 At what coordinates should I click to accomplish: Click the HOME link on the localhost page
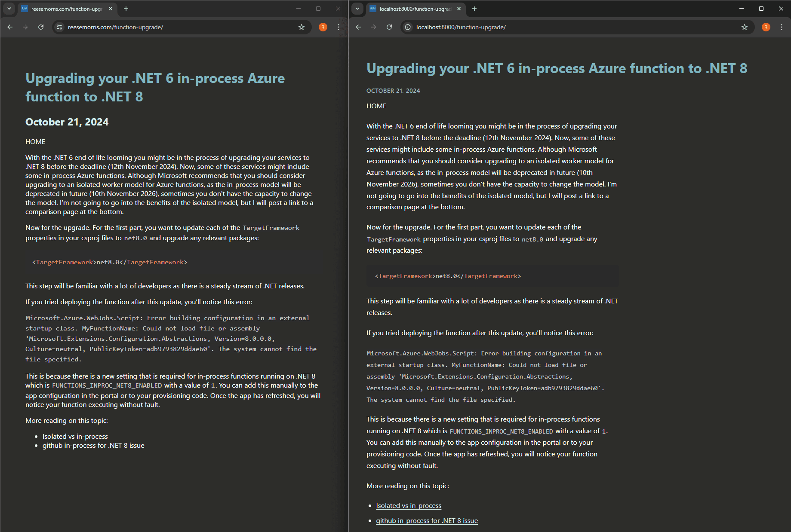point(376,106)
